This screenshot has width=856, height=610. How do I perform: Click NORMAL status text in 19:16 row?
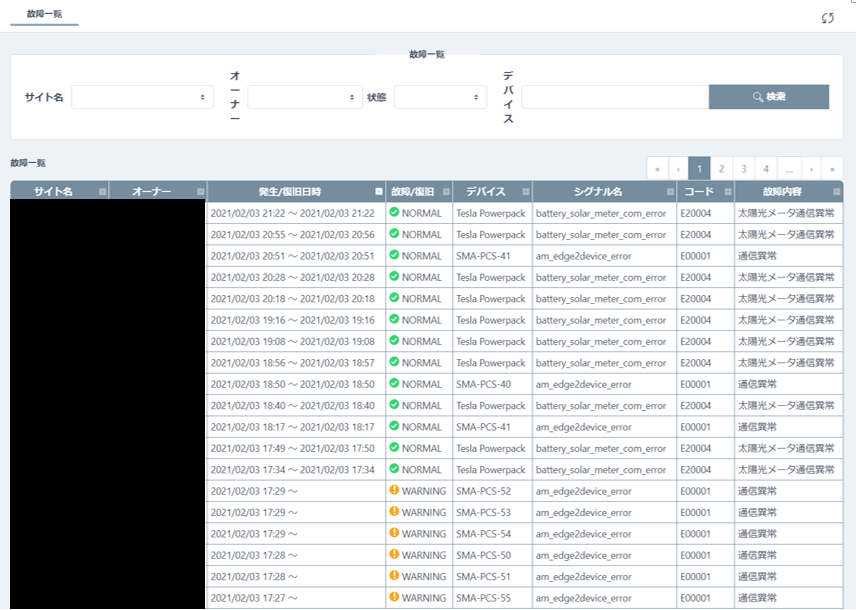coord(421,320)
